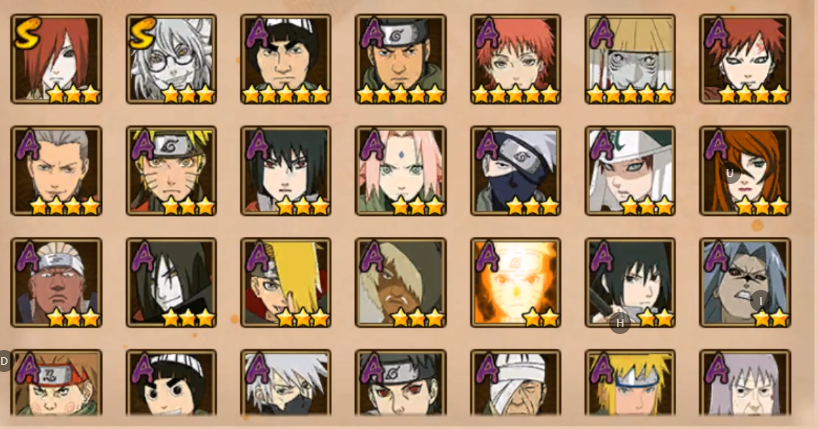Pick the five-star ninja with the straw hat
This screenshot has width=818, height=429.
pos(630,59)
